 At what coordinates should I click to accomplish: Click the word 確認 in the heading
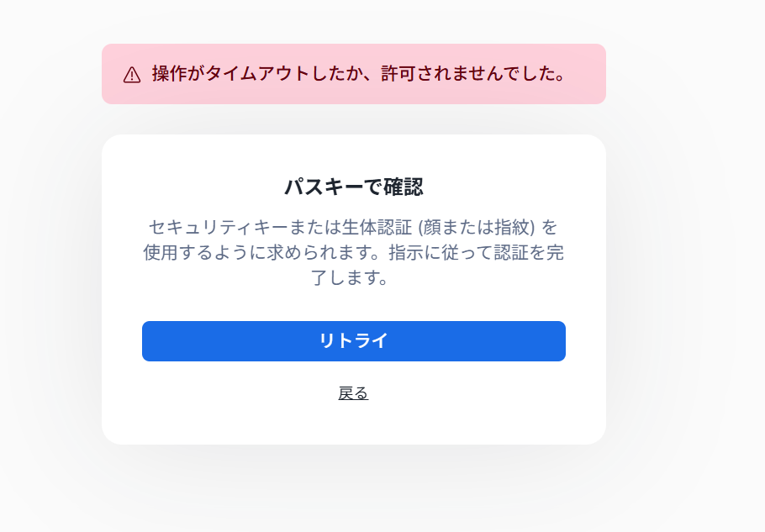coord(404,187)
